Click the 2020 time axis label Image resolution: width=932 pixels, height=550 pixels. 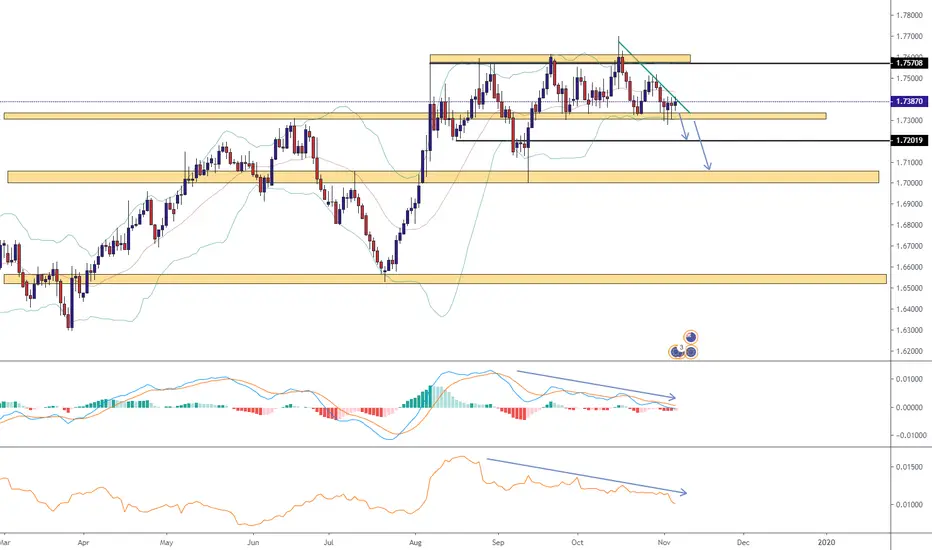826,542
